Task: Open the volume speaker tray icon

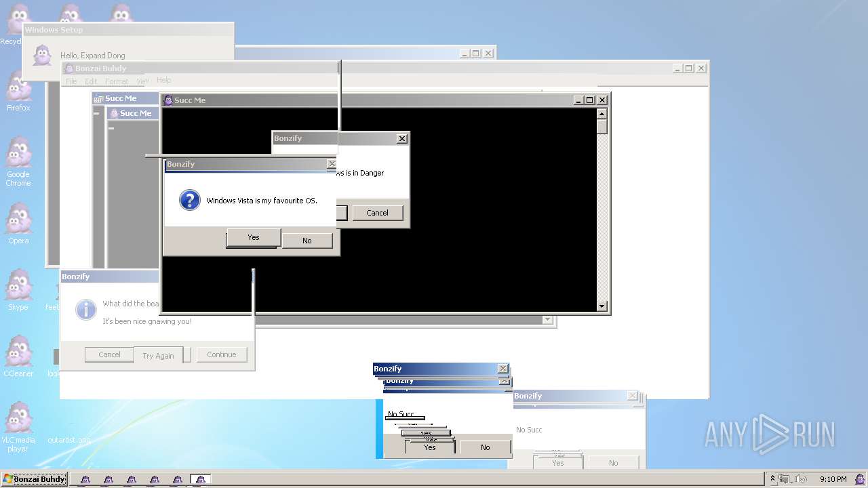Action: (802, 479)
